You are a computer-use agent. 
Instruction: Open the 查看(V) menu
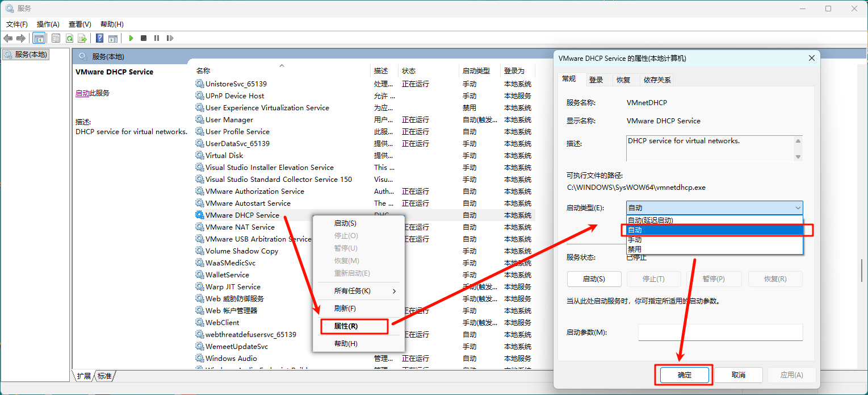click(x=80, y=24)
